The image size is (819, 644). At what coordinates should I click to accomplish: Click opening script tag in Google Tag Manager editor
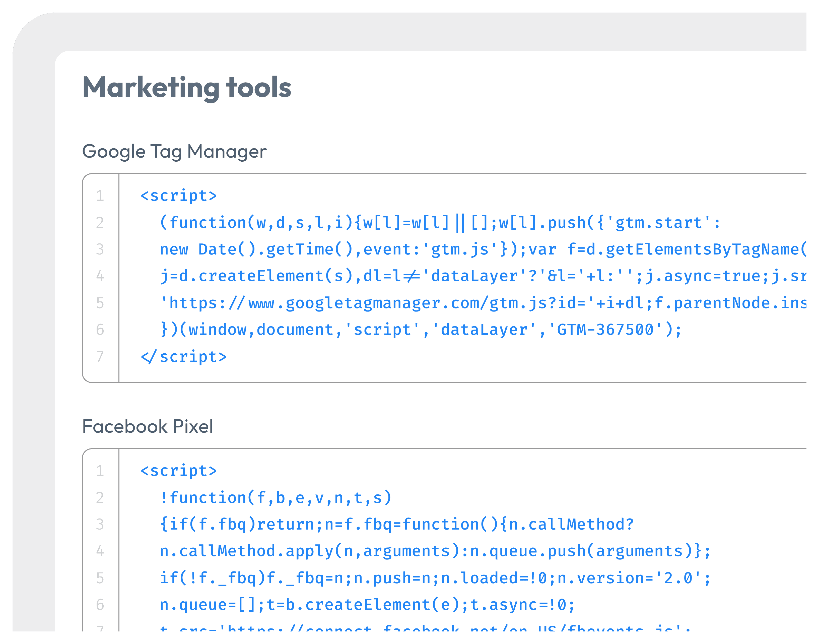[x=179, y=196]
